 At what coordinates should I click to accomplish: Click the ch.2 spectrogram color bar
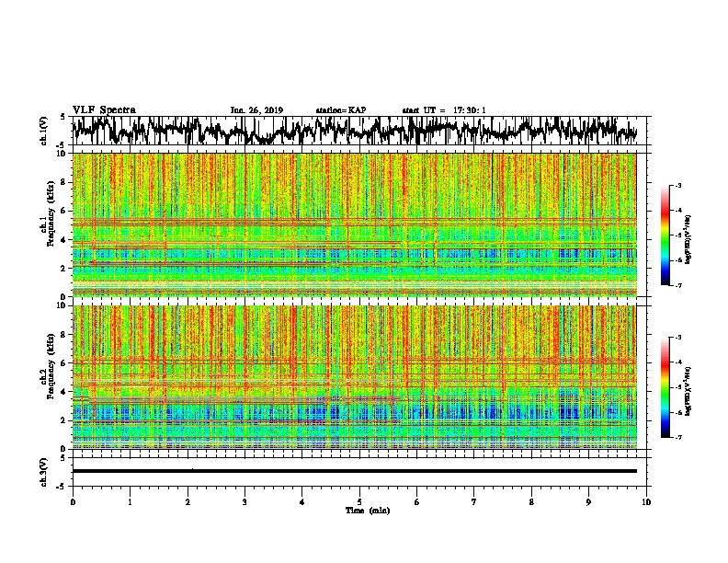[665, 387]
